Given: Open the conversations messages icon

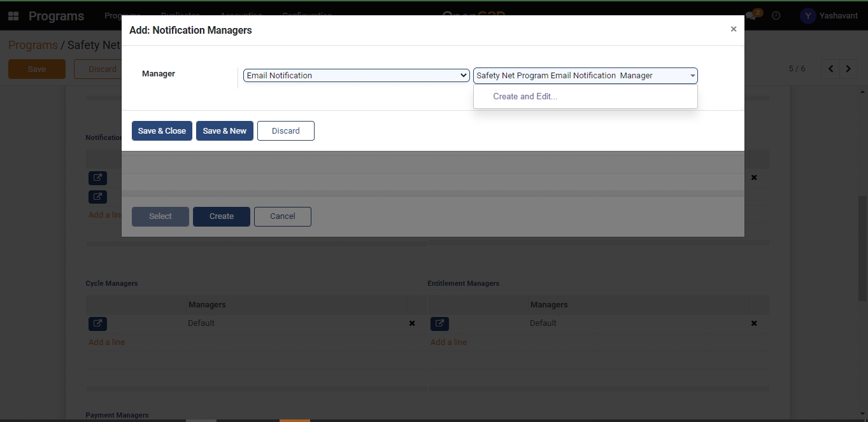Looking at the screenshot, I should tap(752, 16).
